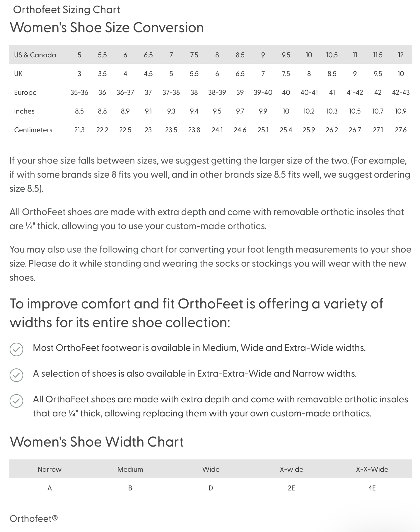Image resolution: width=420 pixels, height=532 pixels.
Task: Click the Medium width column header
Action: point(130,469)
